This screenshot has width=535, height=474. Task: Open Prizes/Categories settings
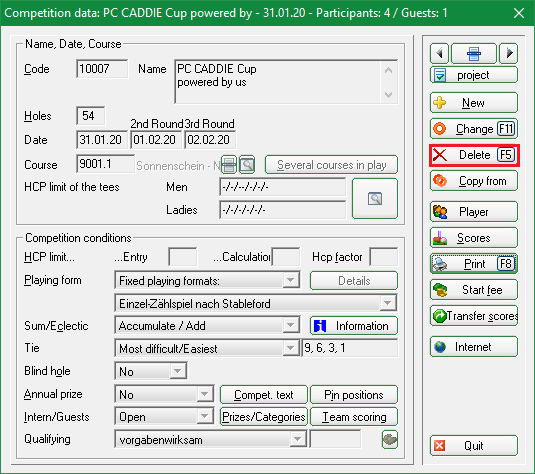(x=264, y=417)
